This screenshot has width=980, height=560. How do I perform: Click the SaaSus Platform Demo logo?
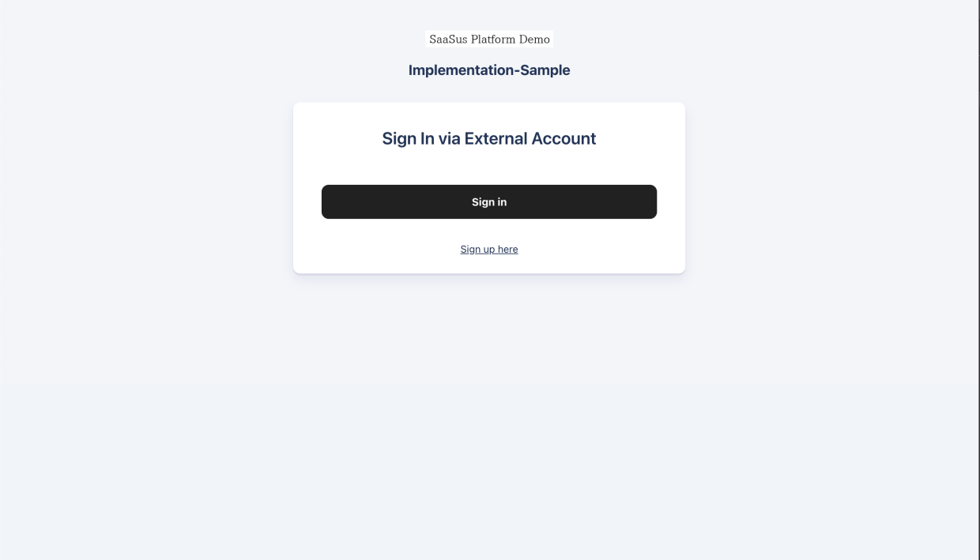489,39
